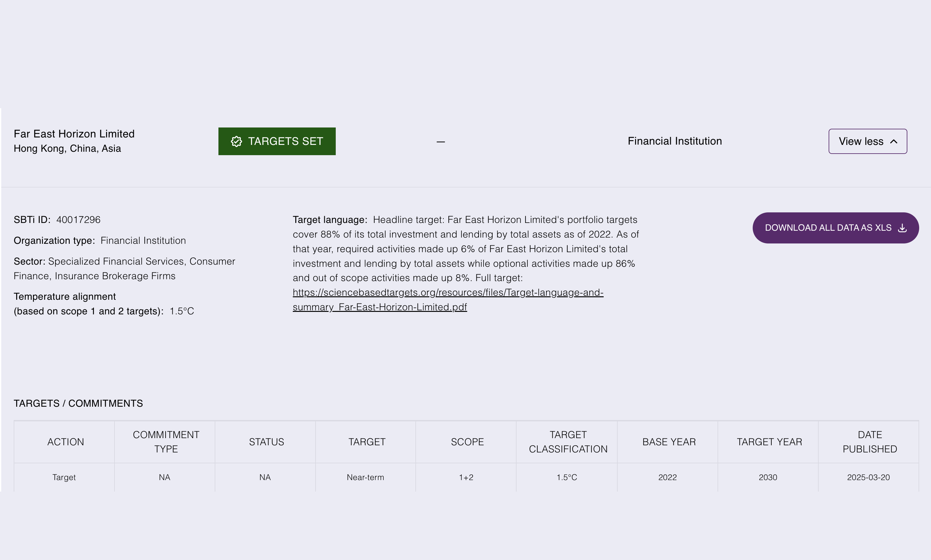
Task: Select the BASE YEAR column header
Action: 669,442
